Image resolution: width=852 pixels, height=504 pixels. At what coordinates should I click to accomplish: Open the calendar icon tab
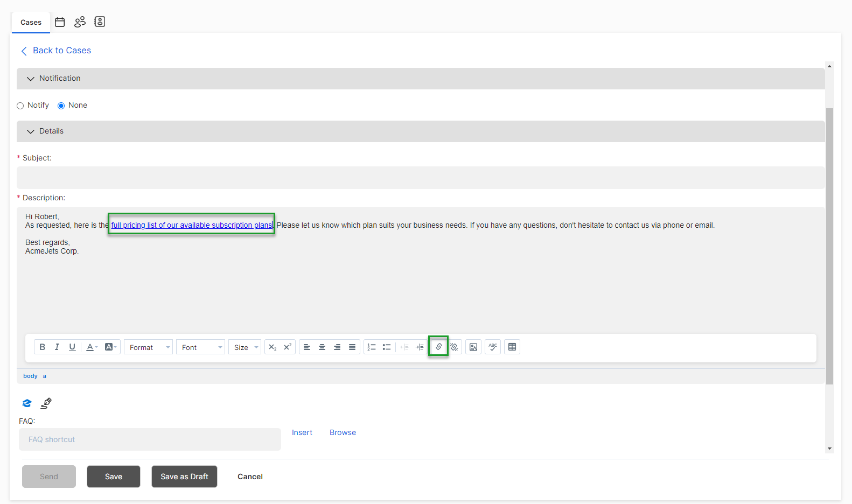point(60,22)
